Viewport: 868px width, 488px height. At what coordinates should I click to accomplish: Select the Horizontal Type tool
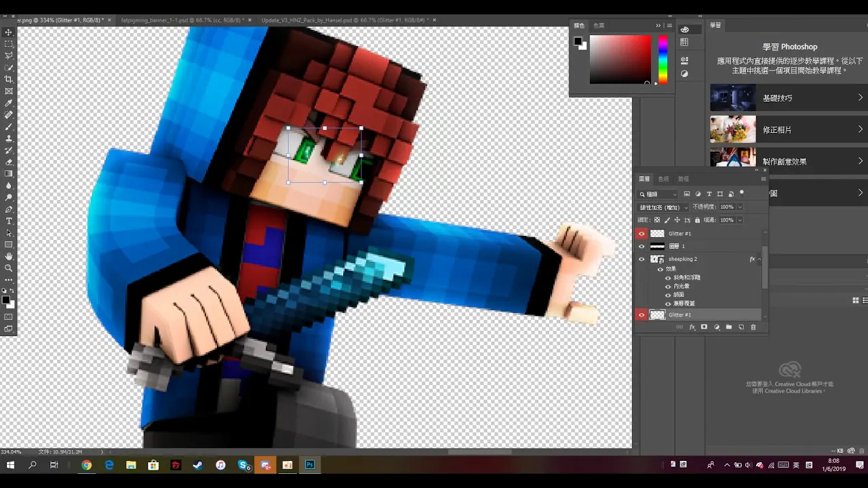(x=9, y=221)
